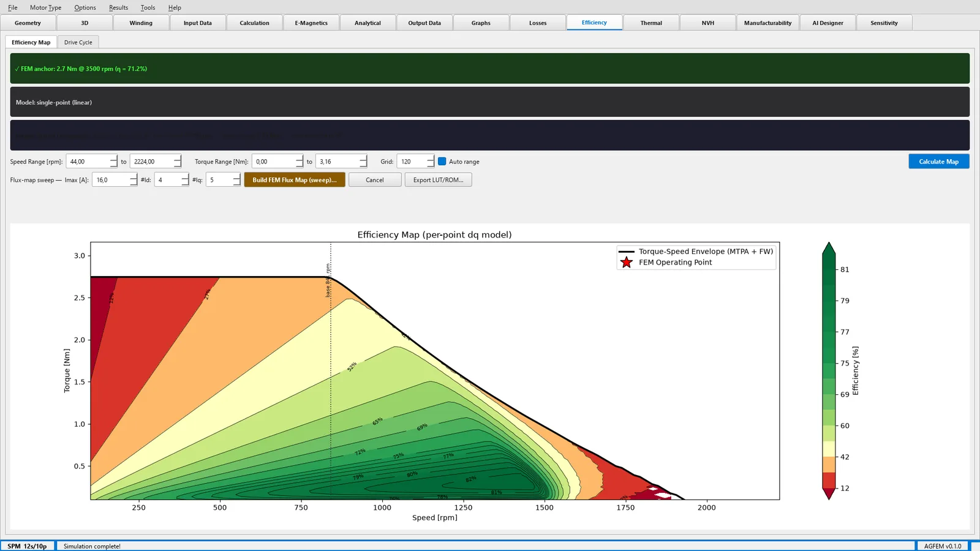This screenshot has width=980, height=551.
Task: Click stepper arrows of torque minimum 0,00 field
Action: pos(300,162)
